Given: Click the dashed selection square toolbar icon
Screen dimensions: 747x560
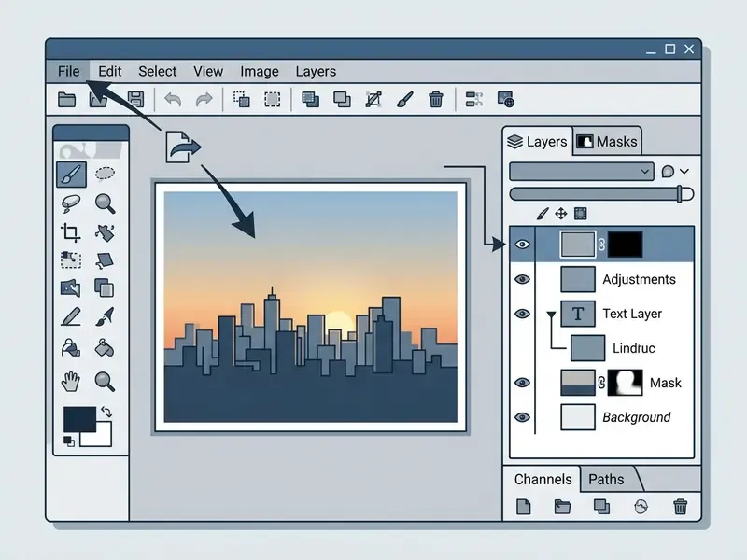Looking at the screenshot, I should coord(273,100).
